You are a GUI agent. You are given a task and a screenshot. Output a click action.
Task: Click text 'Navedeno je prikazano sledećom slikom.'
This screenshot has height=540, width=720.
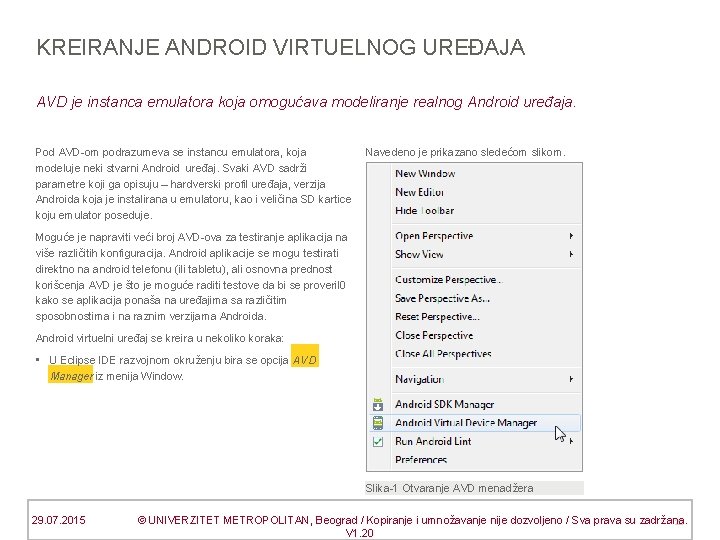[x=465, y=152]
